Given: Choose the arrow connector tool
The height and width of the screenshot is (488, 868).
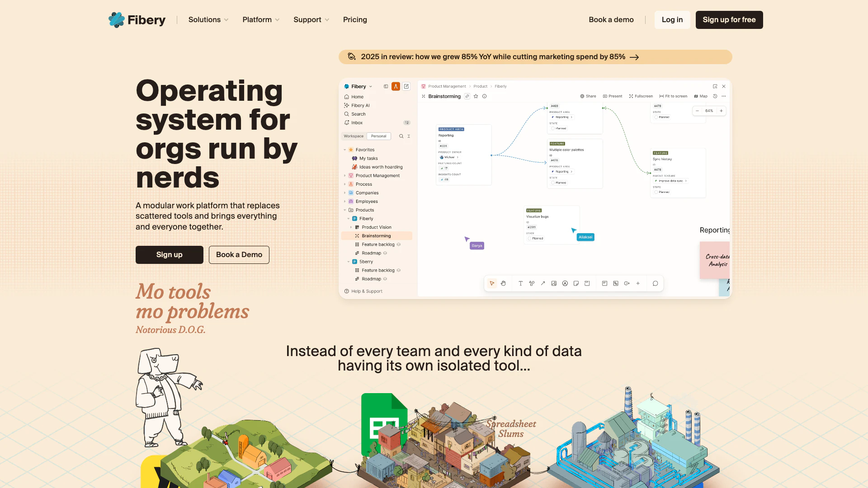Looking at the screenshot, I should [x=542, y=283].
